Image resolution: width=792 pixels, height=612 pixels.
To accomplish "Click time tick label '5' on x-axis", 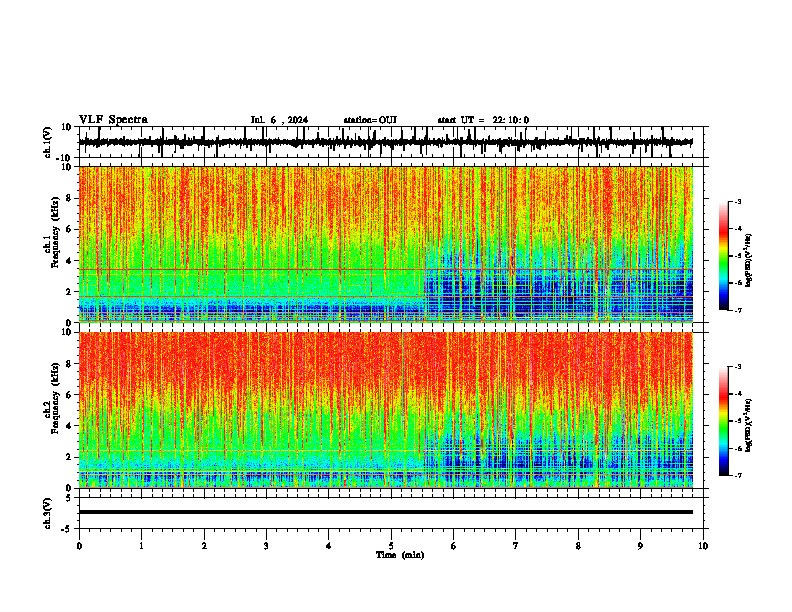I will [x=391, y=546].
